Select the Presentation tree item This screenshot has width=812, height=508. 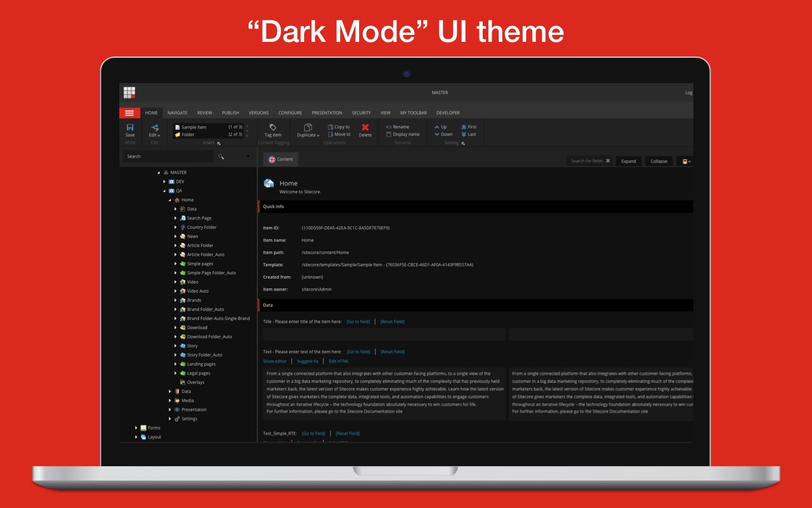[190, 410]
